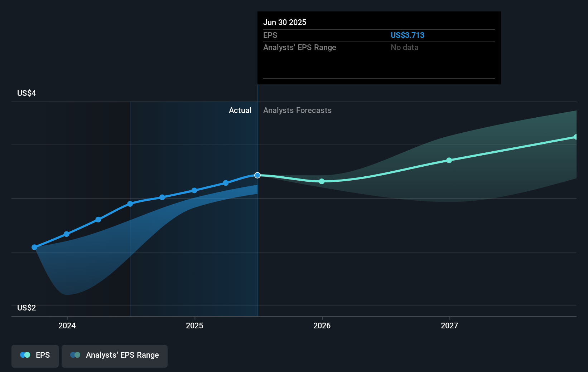Click the EPS legend dot icon
This screenshot has width=588, height=372.
tap(25, 355)
